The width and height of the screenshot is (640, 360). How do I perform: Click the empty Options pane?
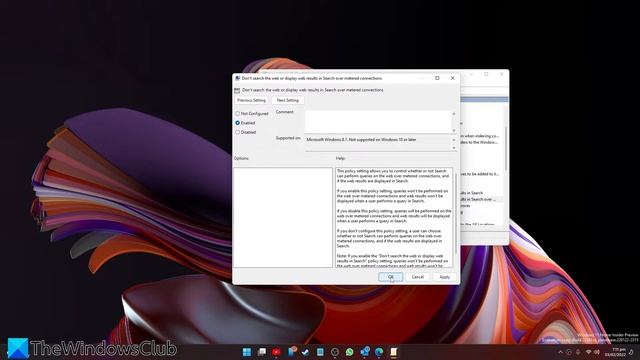(x=283, y=217)
